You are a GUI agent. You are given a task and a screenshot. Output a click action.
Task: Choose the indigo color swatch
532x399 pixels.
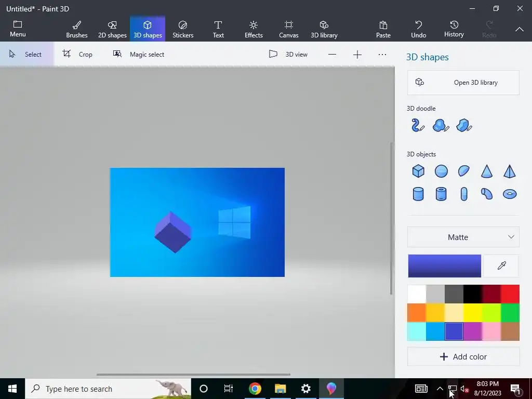[x=454, y=331]
